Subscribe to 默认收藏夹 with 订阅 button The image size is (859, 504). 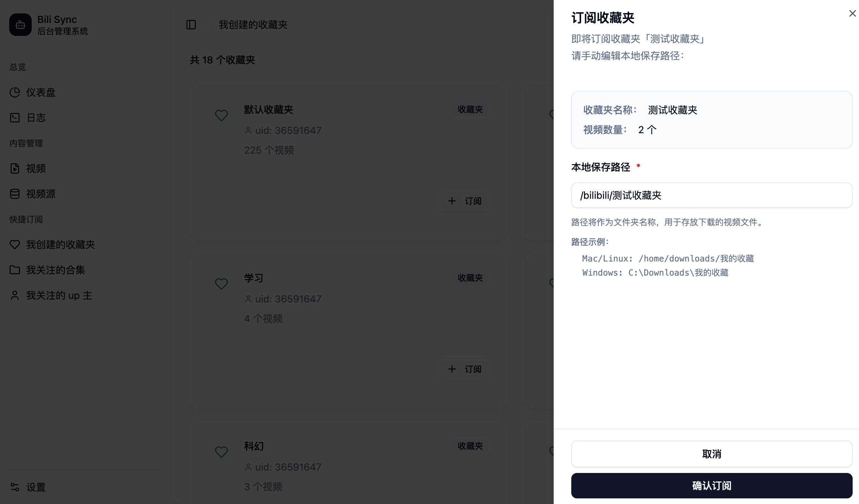point(464,201)
